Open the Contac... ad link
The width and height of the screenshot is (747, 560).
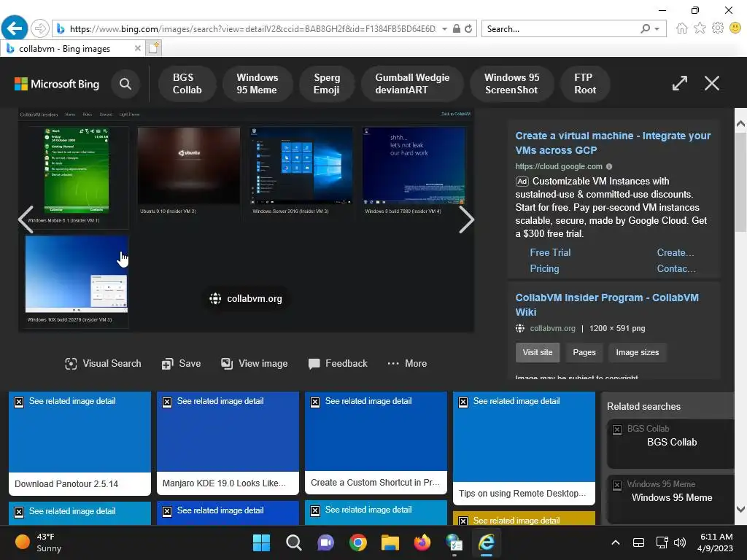(676, 268)
